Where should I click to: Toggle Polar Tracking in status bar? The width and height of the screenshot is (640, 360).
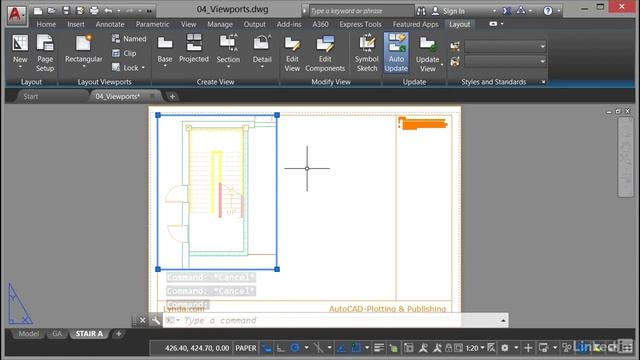point(295,348)
